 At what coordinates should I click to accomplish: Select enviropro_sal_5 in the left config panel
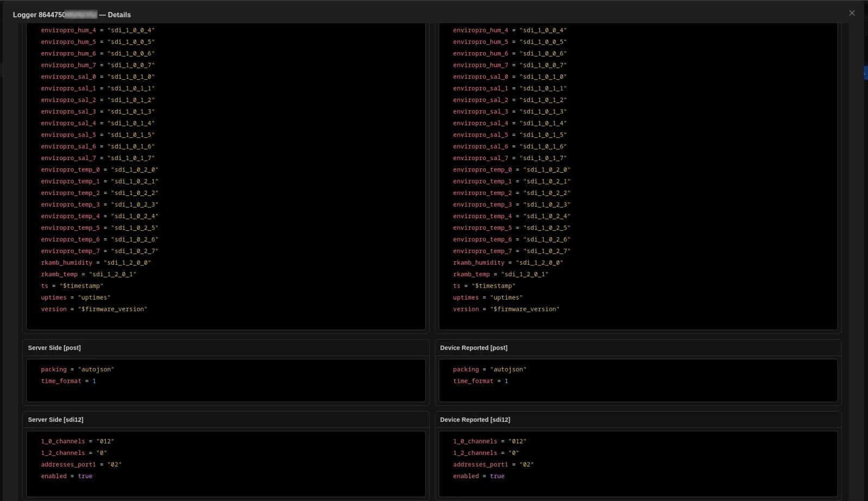(98, 135)
